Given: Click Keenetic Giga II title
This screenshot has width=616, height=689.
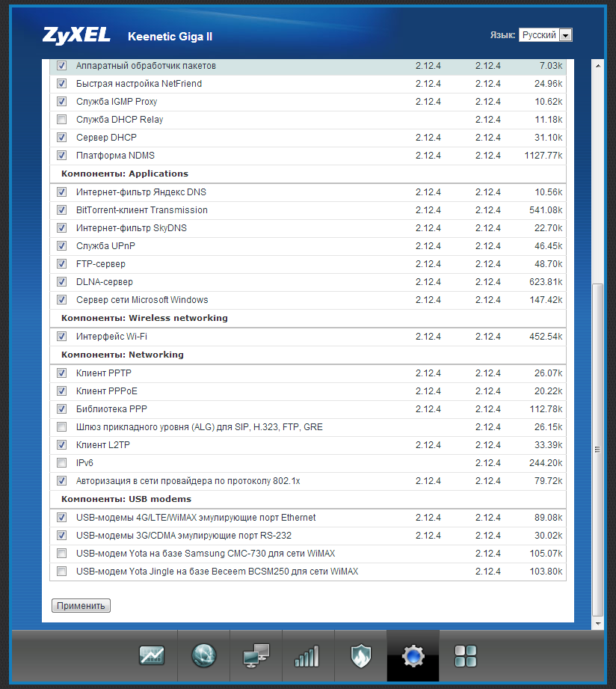Looking at the screenshot, I should pos(170,37).
